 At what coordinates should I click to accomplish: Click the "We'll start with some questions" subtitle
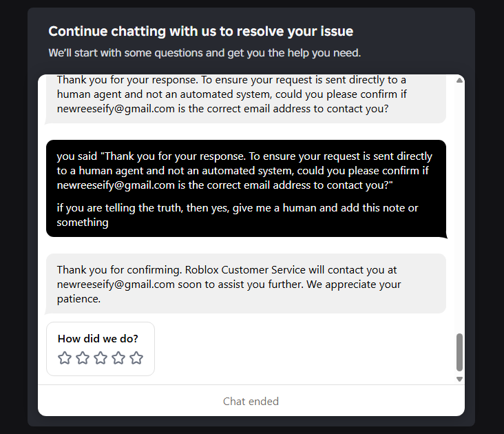[204, 52]
